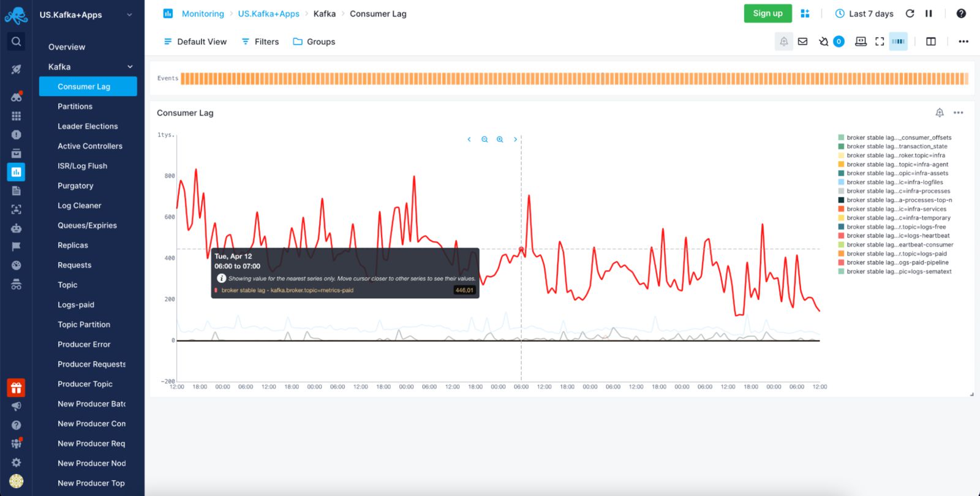980x496 pixels.
Task: Click the rocket icon in left rail
Action: [17, 69]
